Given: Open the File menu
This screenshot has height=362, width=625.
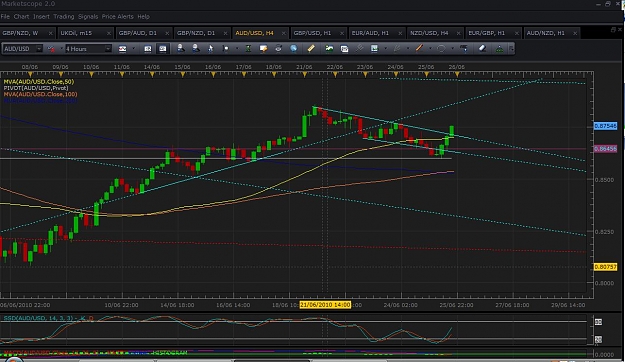Looking at the screenshot, I should 5,16.
